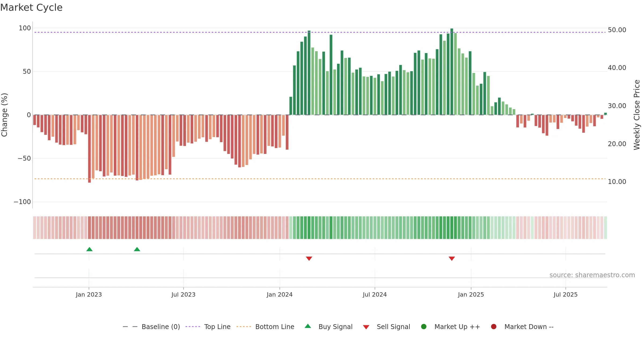Click the Jul 2025 axis label
Image resolution: width=644 pixels, height=362 pixels.
click(x=566, y=295)
